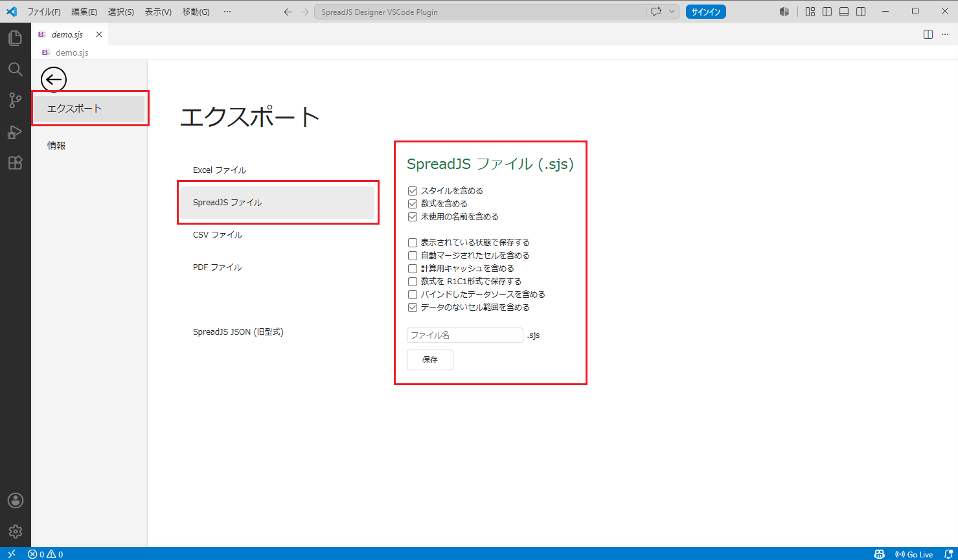Open the Explorer view in the activity bar
This screenshot has width=958, height=560.
point(15,38)
